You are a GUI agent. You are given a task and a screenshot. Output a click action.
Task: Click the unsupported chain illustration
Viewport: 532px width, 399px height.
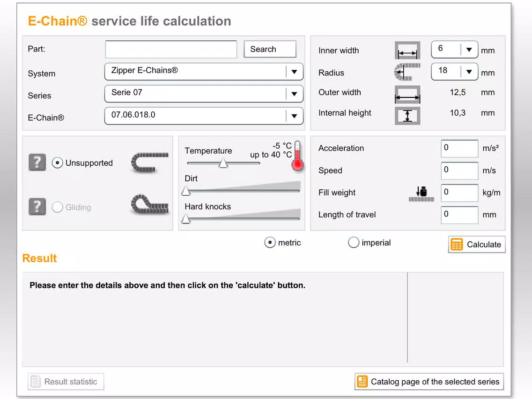point(150,163)
